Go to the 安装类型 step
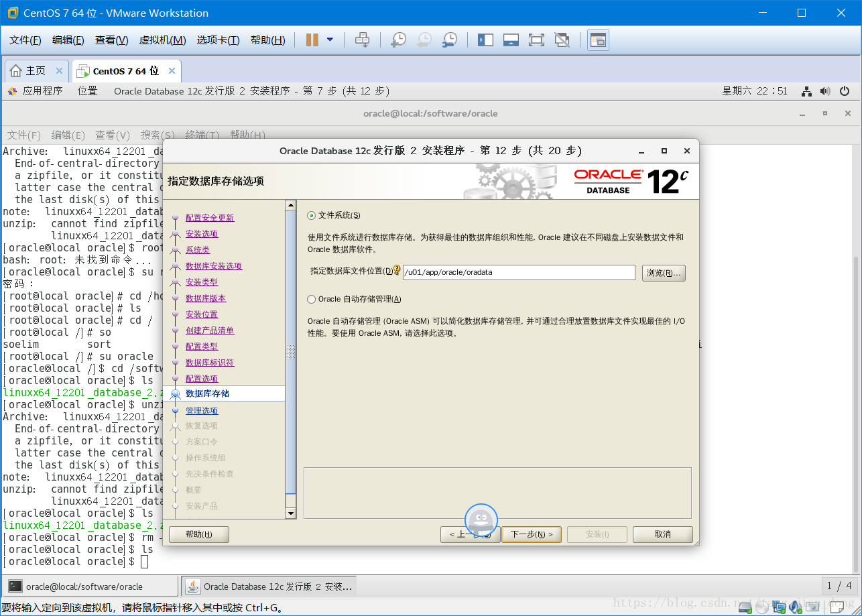 [202, 282]
